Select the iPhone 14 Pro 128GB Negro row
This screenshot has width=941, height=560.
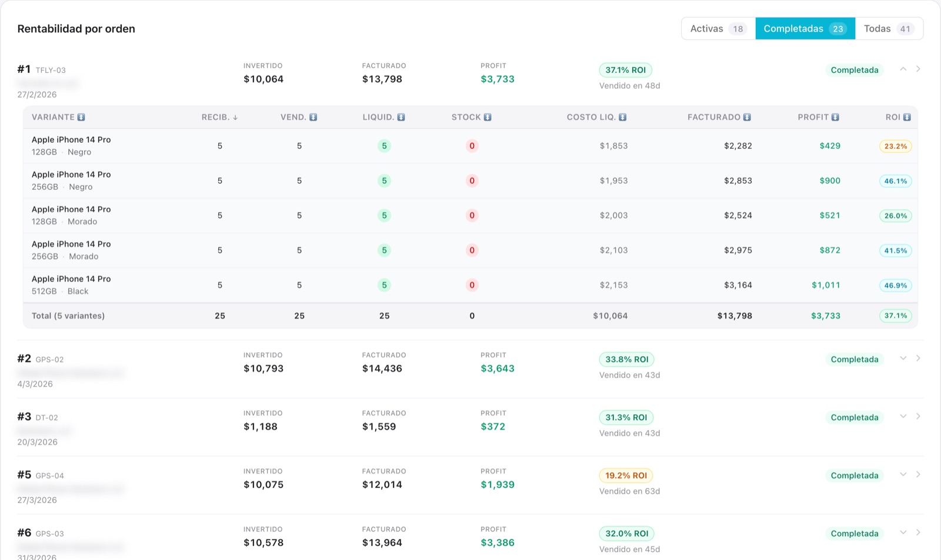click(470, 146)
